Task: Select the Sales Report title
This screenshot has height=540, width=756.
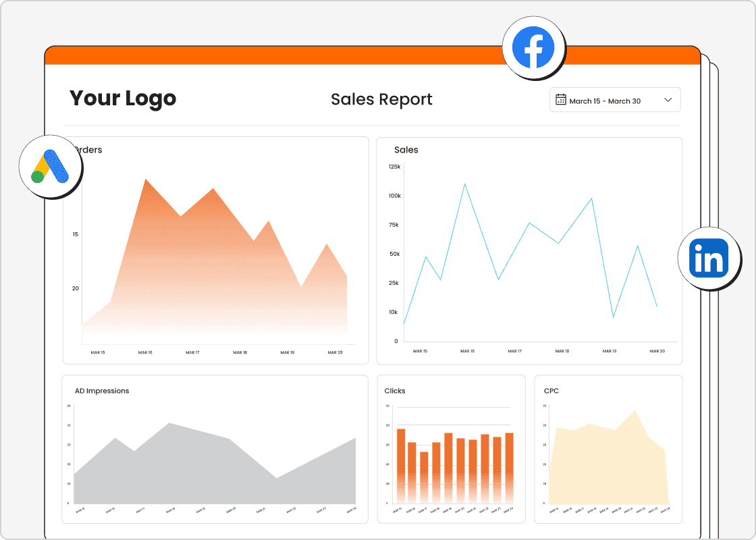Action: click(x=381, y=99)
